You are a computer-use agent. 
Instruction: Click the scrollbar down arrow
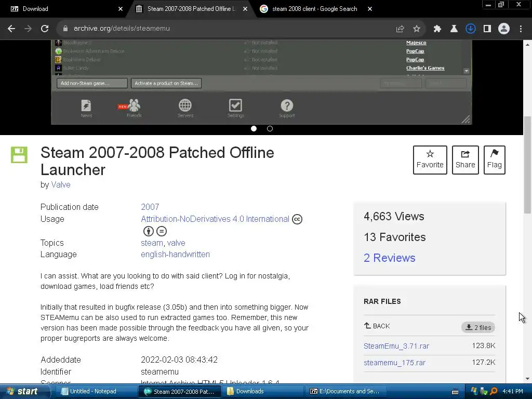tap(528, 379)
